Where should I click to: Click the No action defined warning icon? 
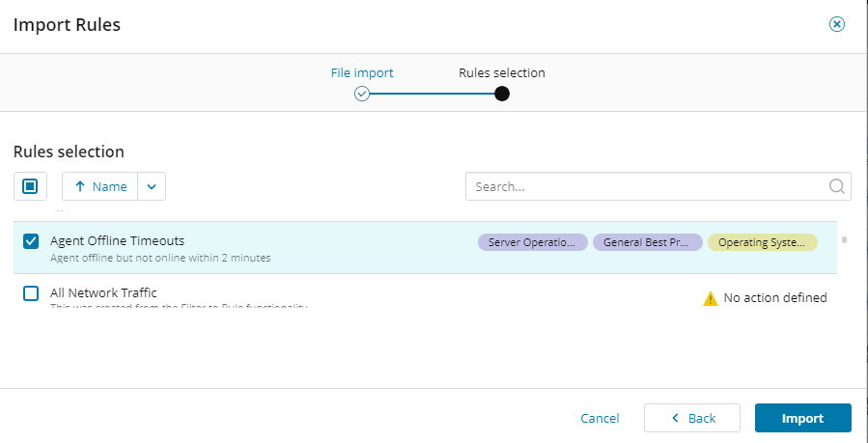711,298
